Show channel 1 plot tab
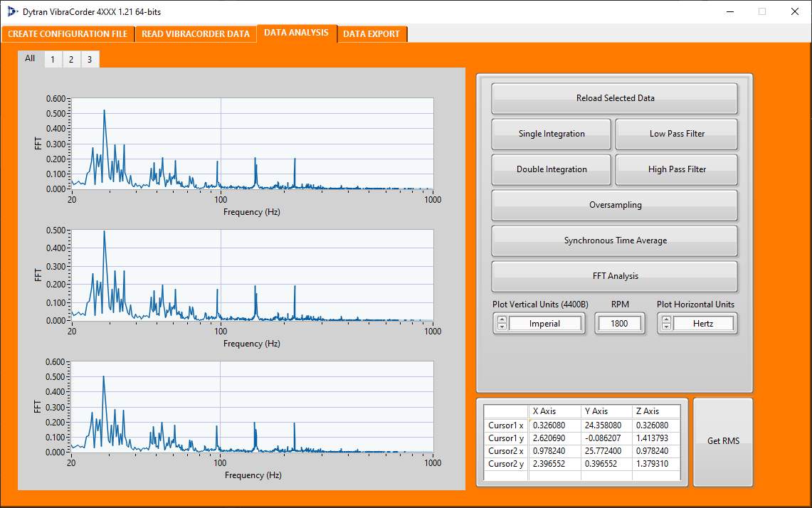The height and width of the screenshot is (508, 812). (53, 60)
